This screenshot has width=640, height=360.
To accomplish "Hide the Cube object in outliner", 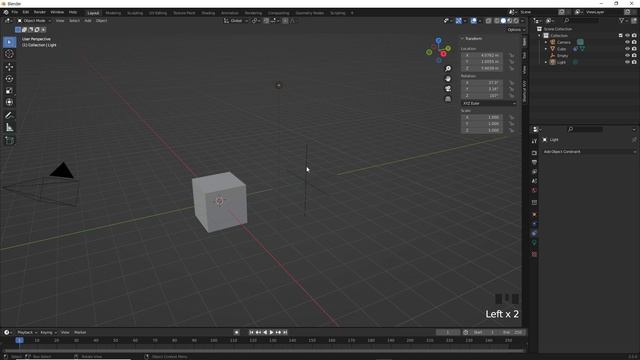I will tap(627, 49).
